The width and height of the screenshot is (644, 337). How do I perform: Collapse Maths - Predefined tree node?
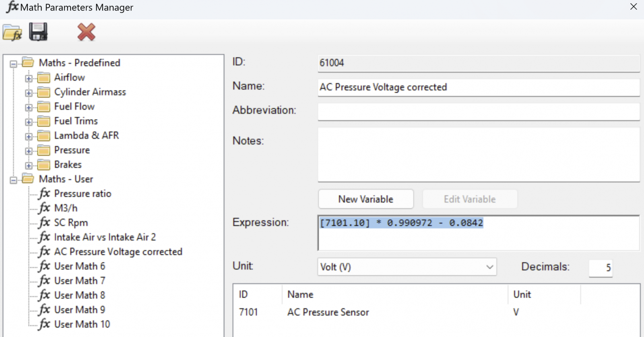(13, 64)
